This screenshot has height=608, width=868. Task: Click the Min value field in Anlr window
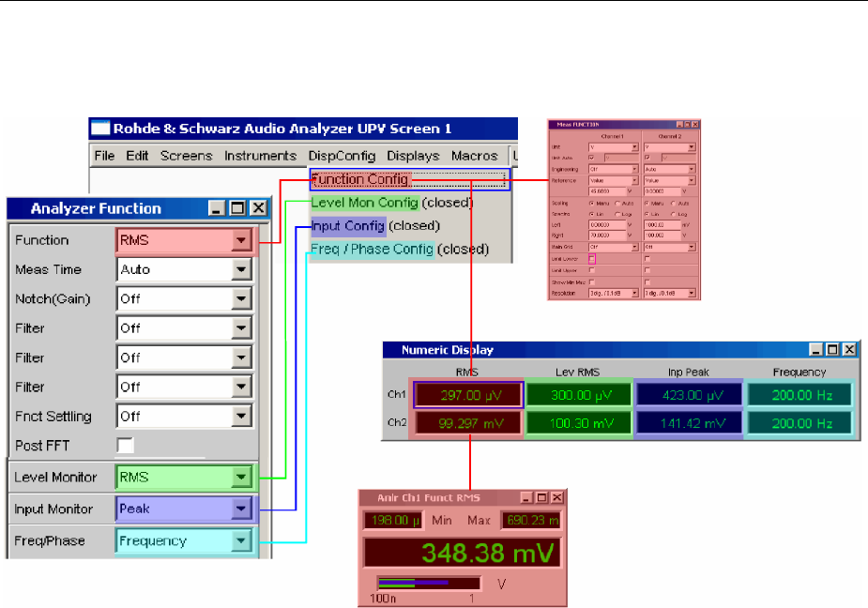coord(392,520)
